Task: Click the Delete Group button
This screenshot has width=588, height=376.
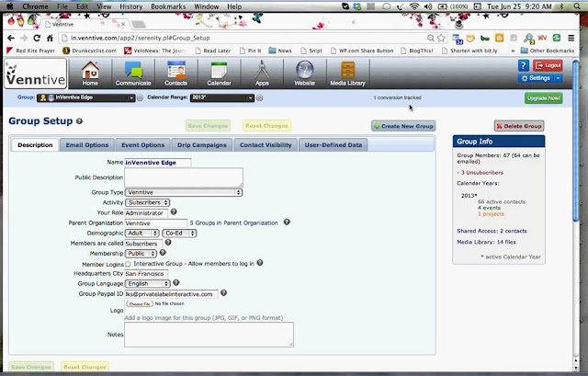Action: click(519, 126)
